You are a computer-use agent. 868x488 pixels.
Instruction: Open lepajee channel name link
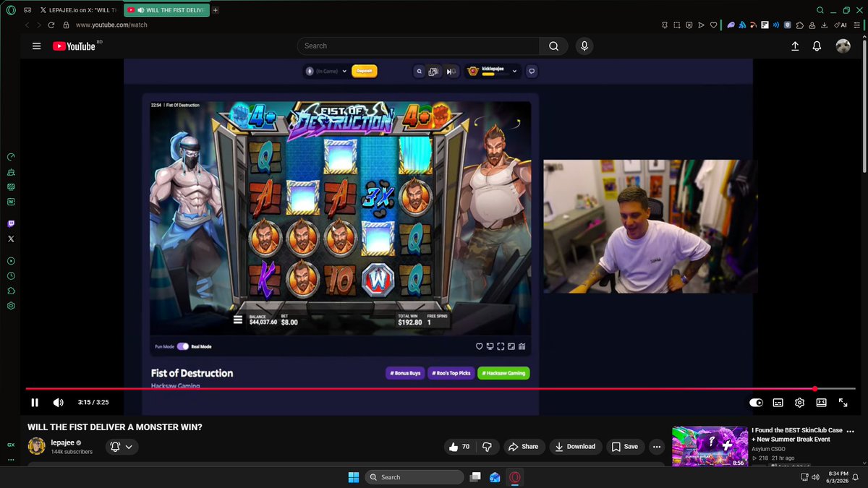[62, 442]
